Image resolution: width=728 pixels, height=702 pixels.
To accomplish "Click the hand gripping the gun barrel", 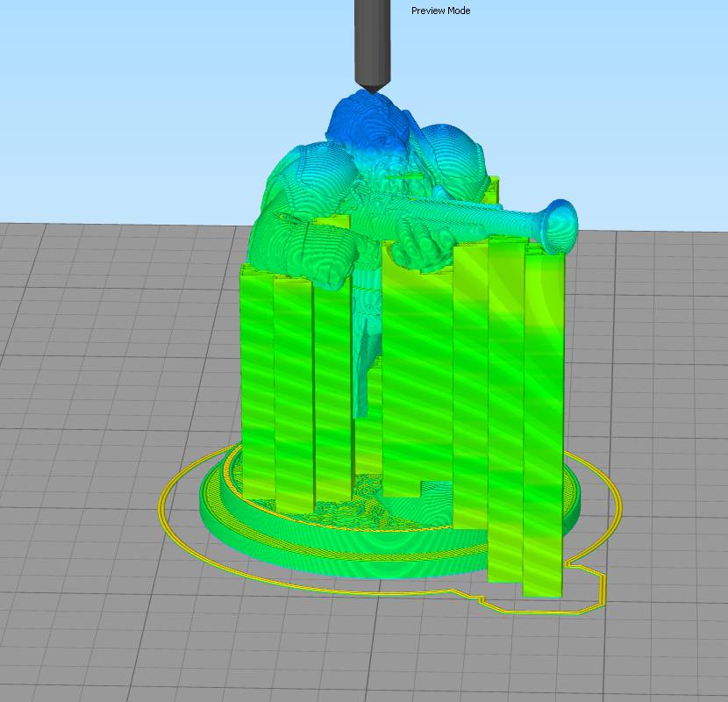I will (x=423, y=247).
